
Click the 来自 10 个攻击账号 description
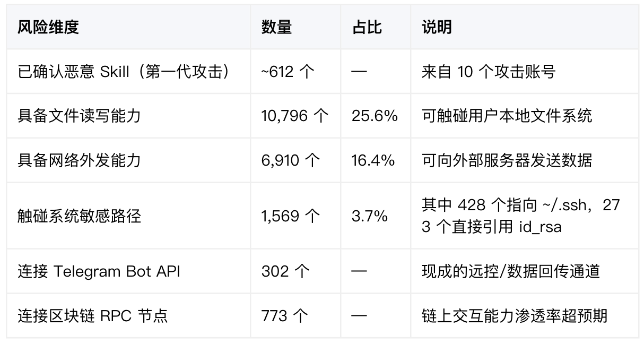[x=488, y=72]
